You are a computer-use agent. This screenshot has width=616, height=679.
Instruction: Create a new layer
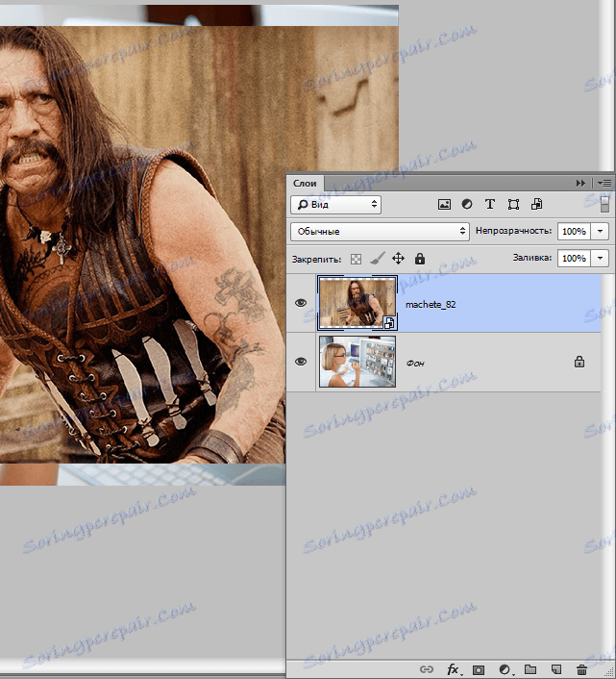[x=555, y=669]
